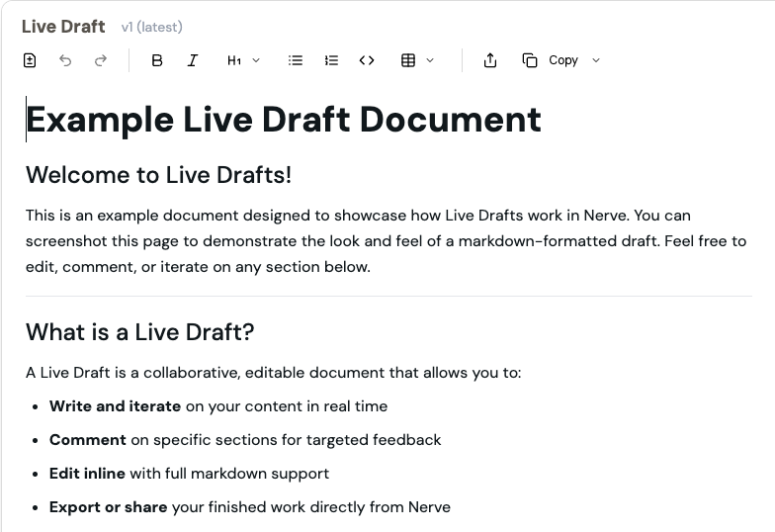Undo the last edit
This screenshot has height=532, width=775.
[65, 60]
